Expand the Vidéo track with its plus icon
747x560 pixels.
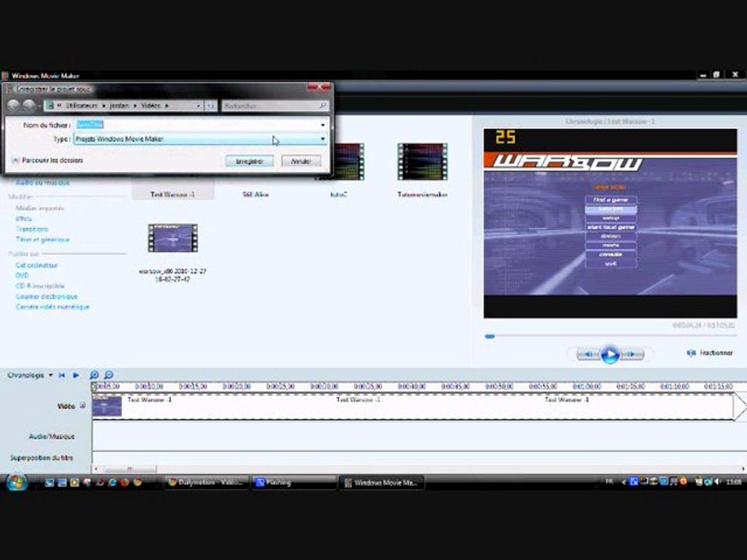click(82, 406)
